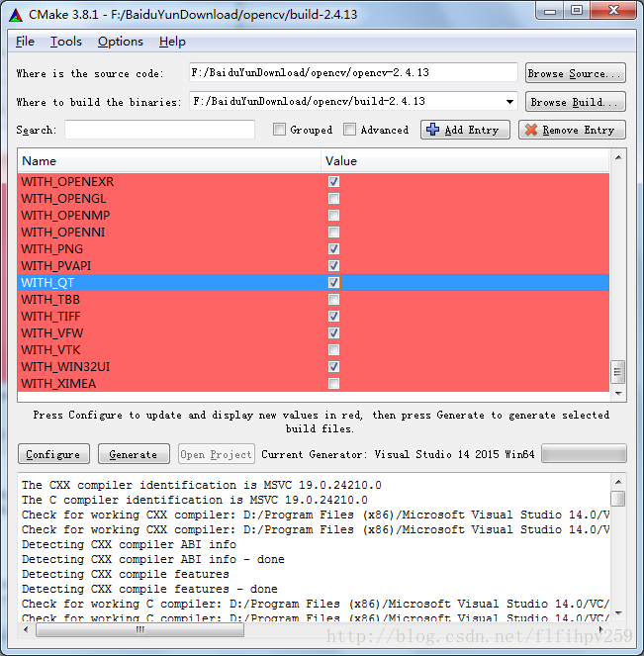
Task: Select the WITH_QT row name
Action: pos(47,283)
